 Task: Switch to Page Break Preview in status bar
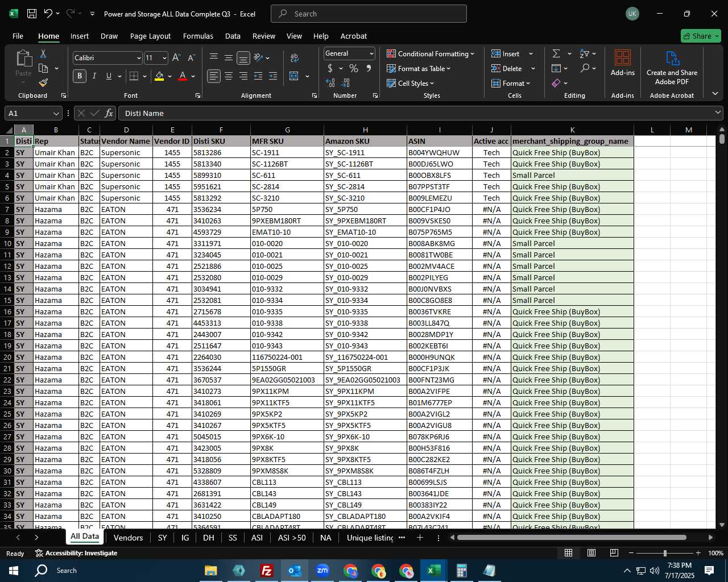point(614,553)
